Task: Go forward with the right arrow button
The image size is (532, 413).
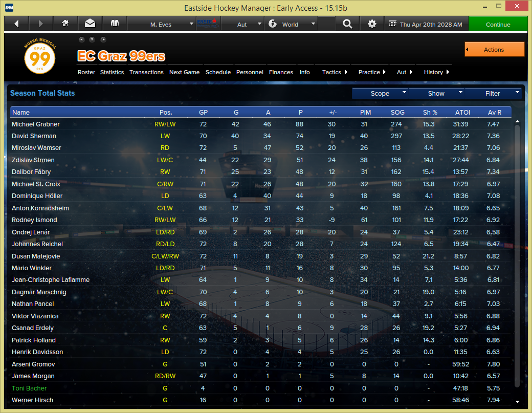Action: tap(41, 24)
